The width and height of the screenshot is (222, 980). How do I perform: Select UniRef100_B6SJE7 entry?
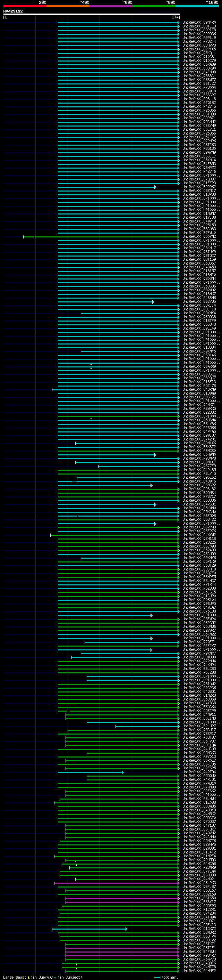[x=199, y=156]
